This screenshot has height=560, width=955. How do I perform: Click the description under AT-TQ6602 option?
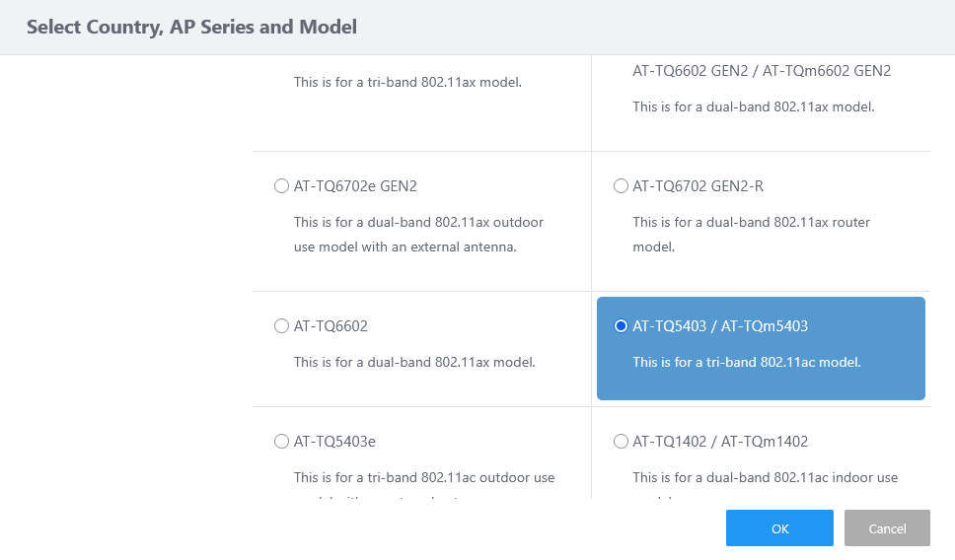(414, 362)
